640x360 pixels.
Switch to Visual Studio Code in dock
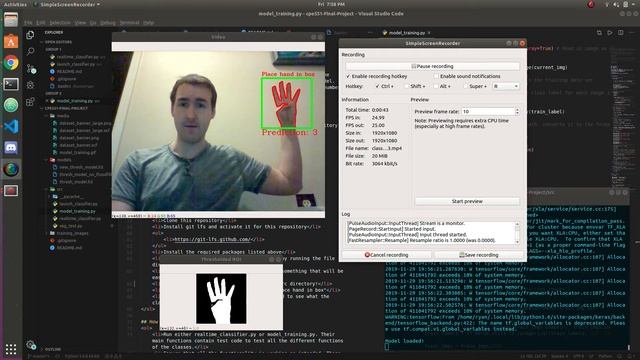tap(11, 127)
